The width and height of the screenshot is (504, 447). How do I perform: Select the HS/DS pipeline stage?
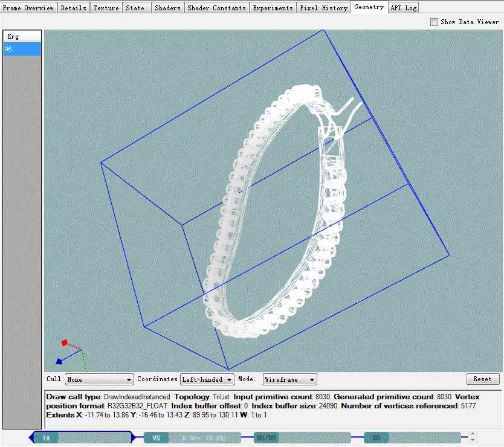302,438
